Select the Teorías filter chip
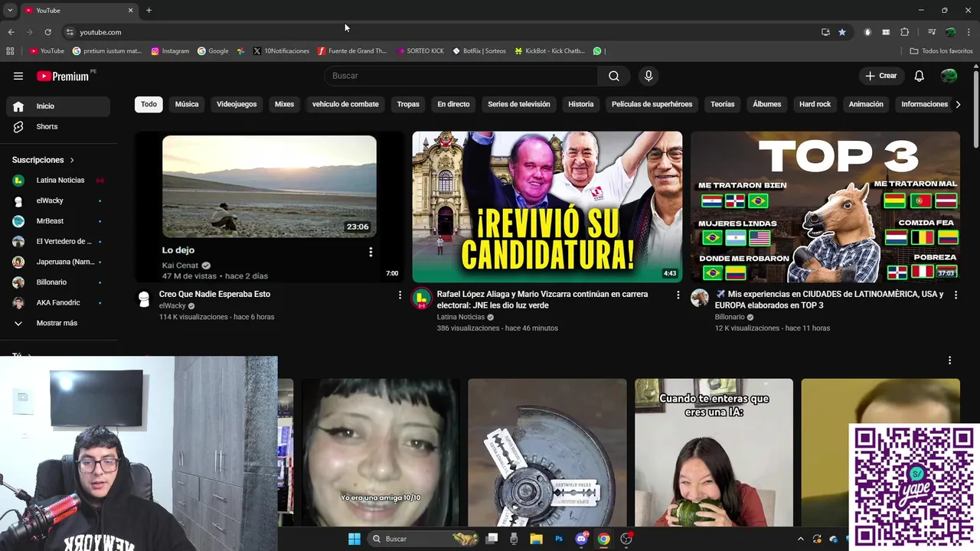 point(722,104)
